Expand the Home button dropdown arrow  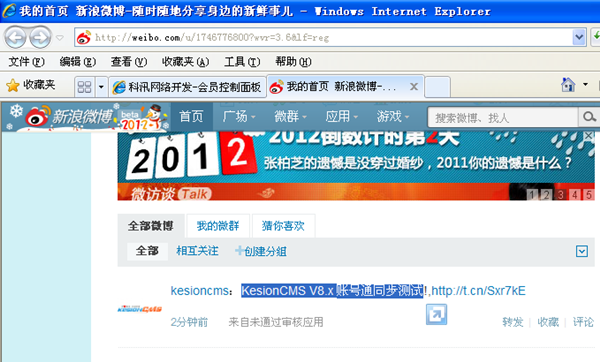(x=585, y=84)
